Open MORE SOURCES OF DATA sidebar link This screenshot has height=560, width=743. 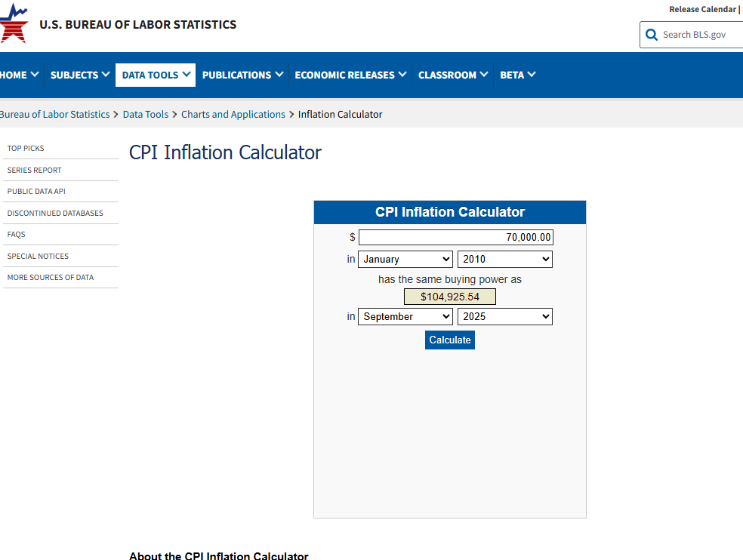51,278
